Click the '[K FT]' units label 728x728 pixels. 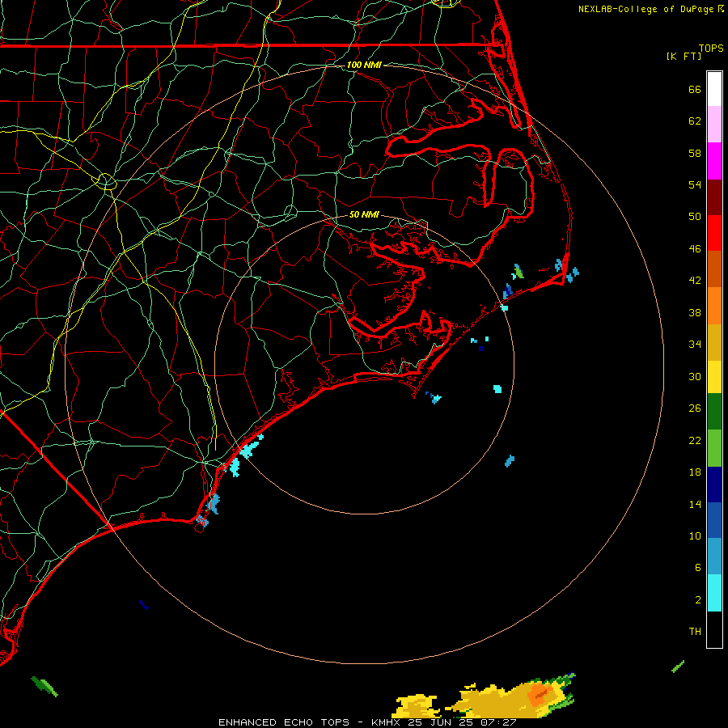click(684, 57)
